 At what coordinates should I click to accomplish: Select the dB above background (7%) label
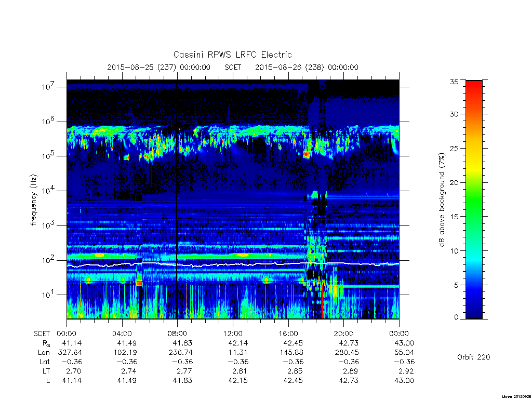click(442, 200)
